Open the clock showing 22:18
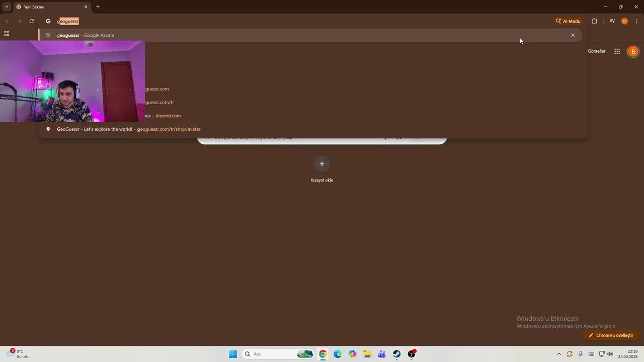The height and width of the screenshot is (362, 644). [x=628, y=354]
